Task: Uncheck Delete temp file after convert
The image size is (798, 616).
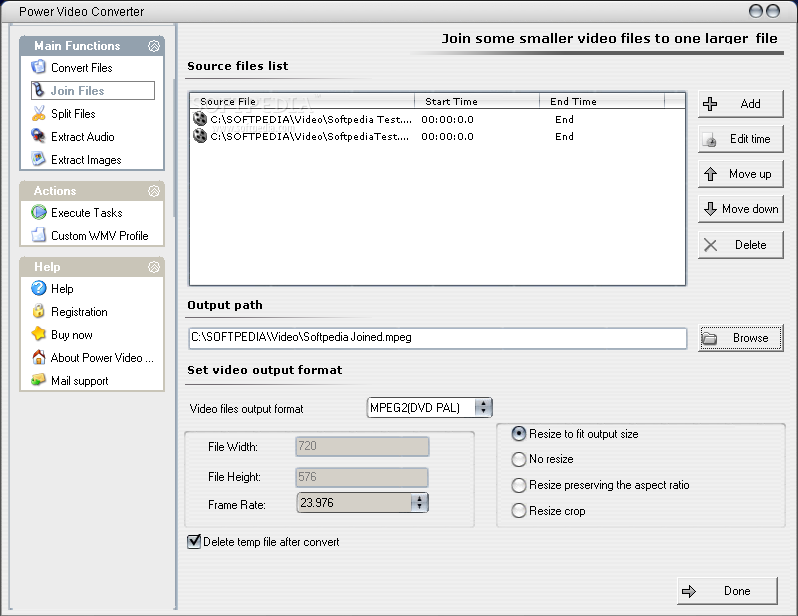Action: [x=194, y=542]
